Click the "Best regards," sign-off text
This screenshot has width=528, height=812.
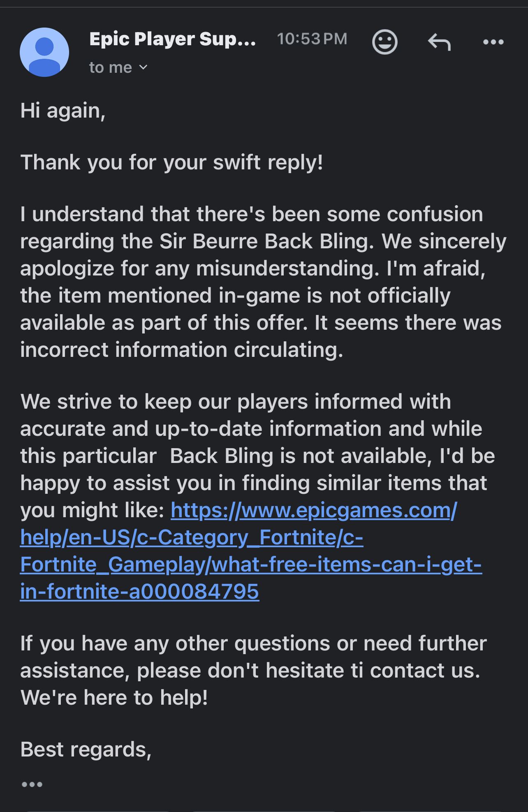pyautogui.click(x=86, y=750)
